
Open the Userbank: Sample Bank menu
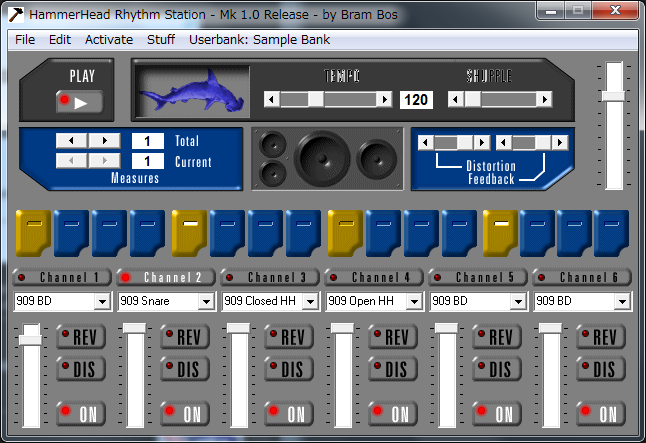(x=259, y=40)
